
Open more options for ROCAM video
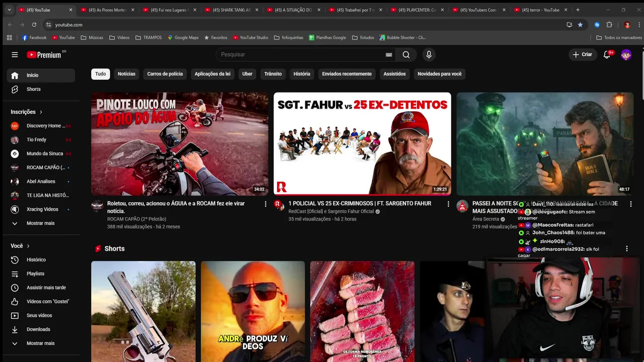pos(266,204)
